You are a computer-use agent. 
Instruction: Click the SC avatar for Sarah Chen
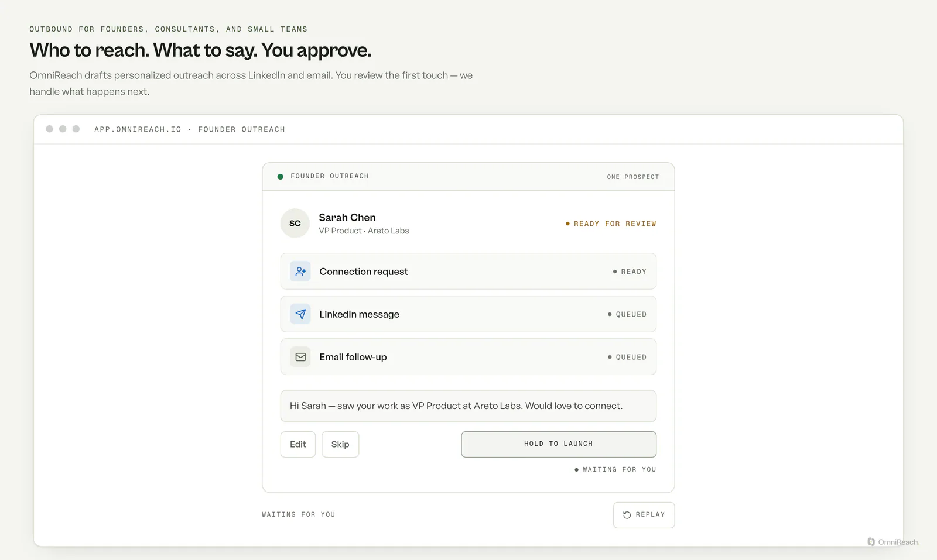[295, 223]
